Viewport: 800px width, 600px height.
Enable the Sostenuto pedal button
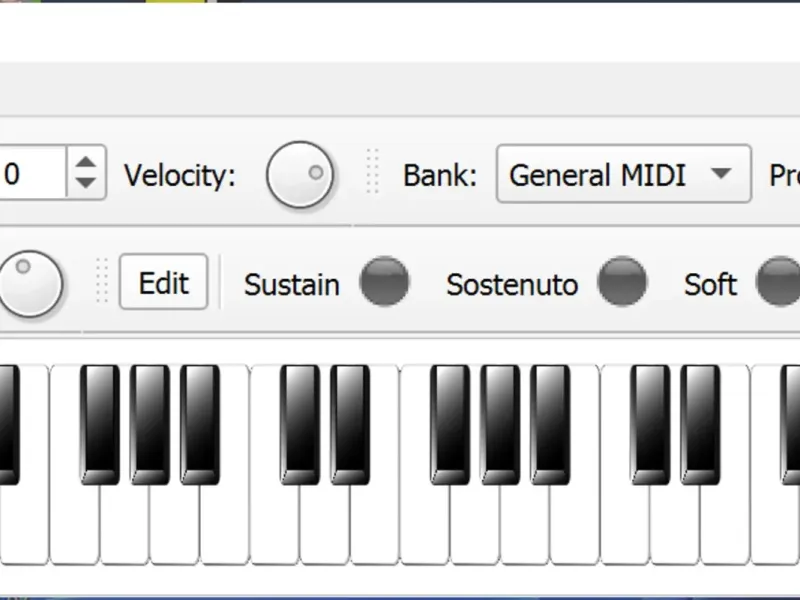[621, 282]
